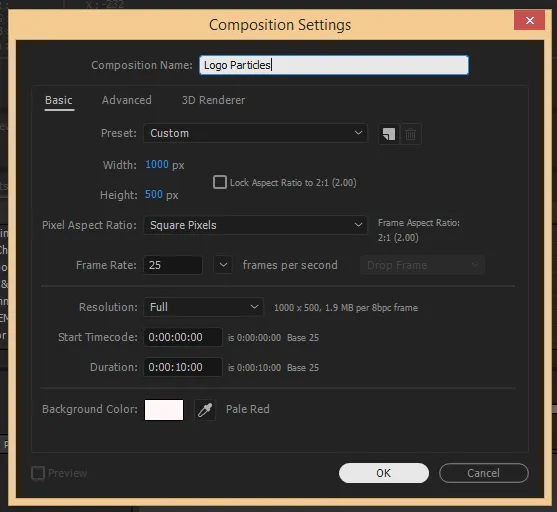Click the Cancel button
The width and height of the screenshot is (557, 512).
(483, 473)
